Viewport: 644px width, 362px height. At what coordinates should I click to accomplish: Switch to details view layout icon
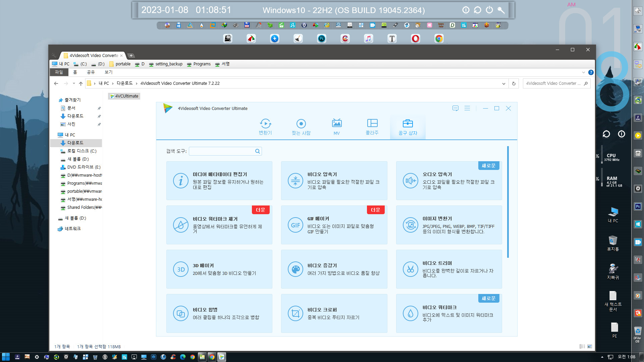click(x=582, y=347)
